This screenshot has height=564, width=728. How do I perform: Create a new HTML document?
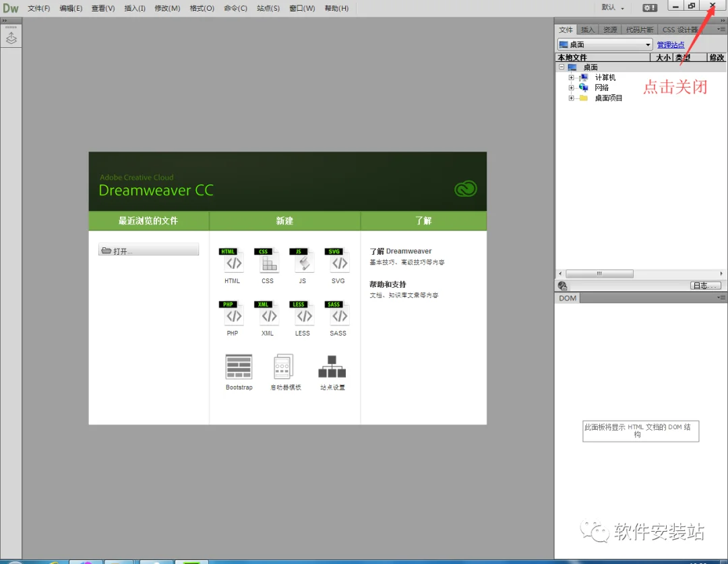pos(233,265)
